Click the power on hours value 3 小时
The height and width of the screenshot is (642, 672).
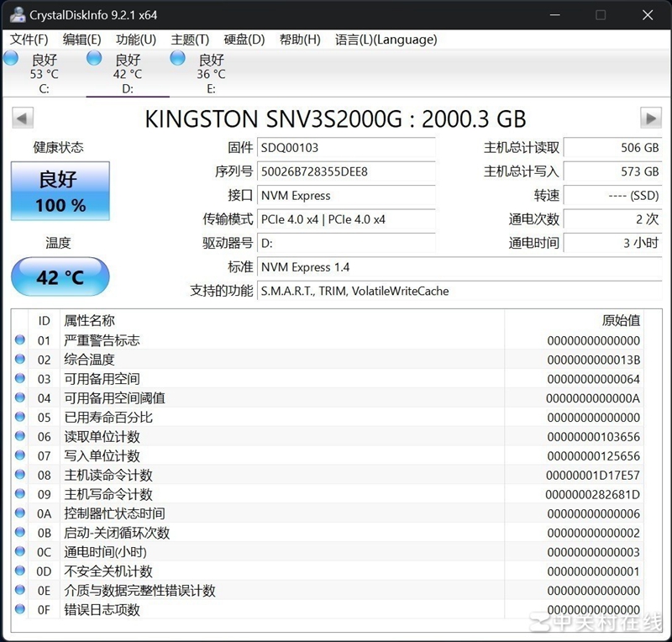click(x=612, y=244)
